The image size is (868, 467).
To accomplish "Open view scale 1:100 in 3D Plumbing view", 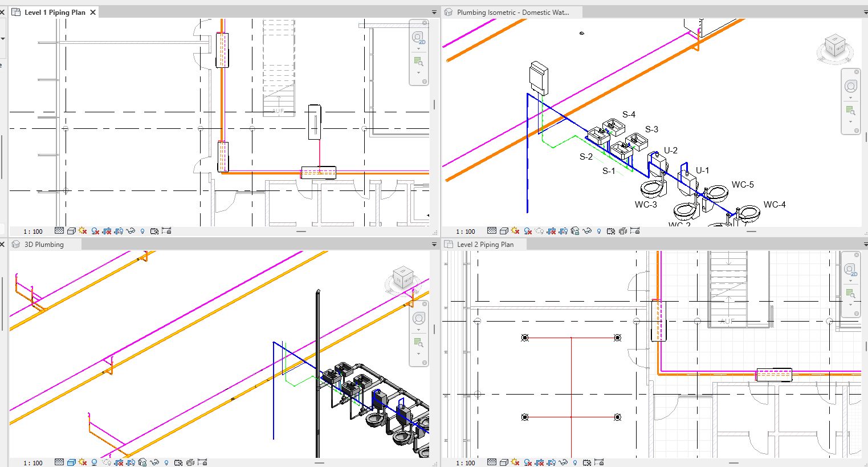I will pos(33,463).
